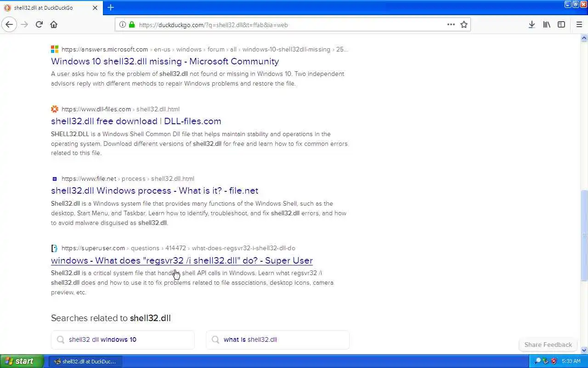
Task: Click the taskbar clock 5:33 AM
Action: click(571, 362)
